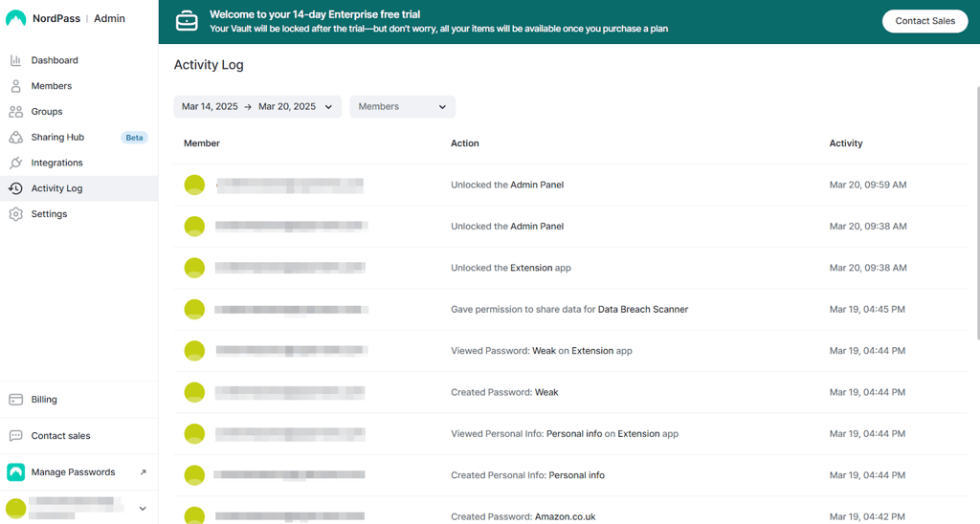The width and height of the screenshot is (980, 524).
Task: Click avatar in Data Breach Scanner row
Action: [x=194, y=309]
